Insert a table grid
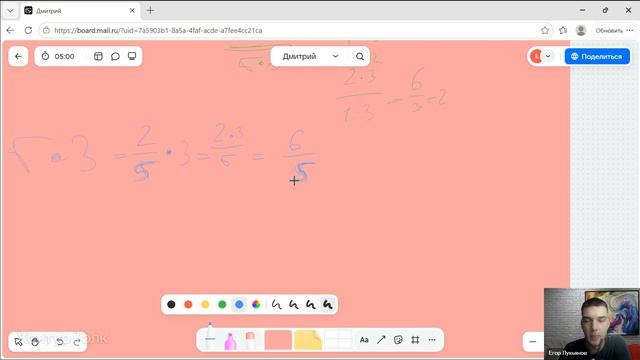The width and height of the screenshot is (640, 360). tap(338, 340)
